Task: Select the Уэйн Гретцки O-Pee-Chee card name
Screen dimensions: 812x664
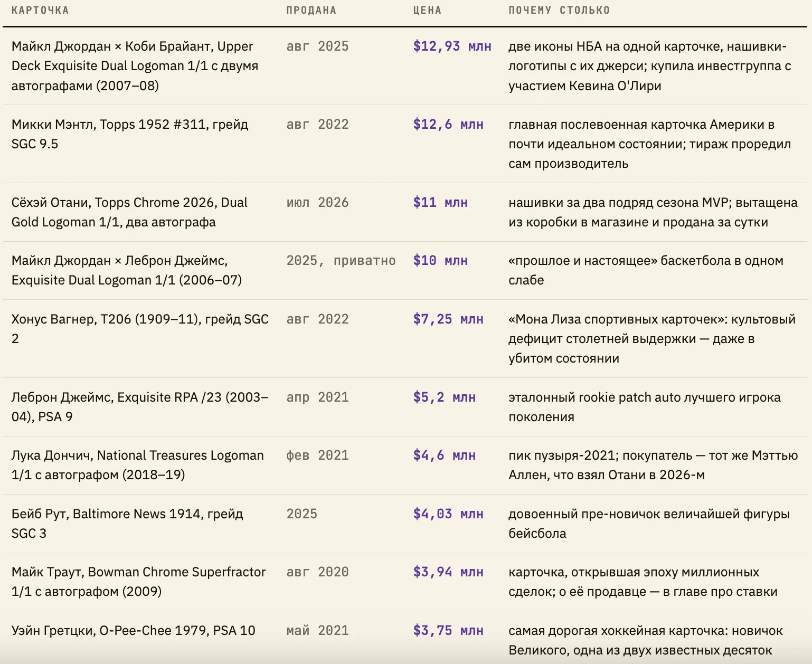Action: pyautogui.click(x=133, y=631)
